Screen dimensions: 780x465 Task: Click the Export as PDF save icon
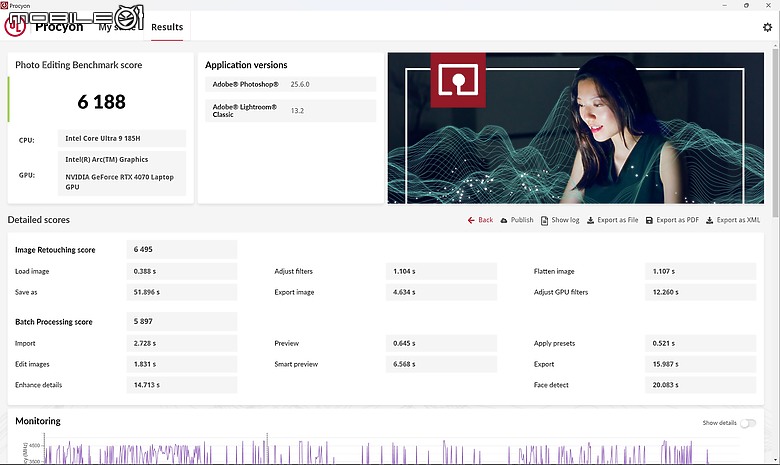(x=649, y=220)
